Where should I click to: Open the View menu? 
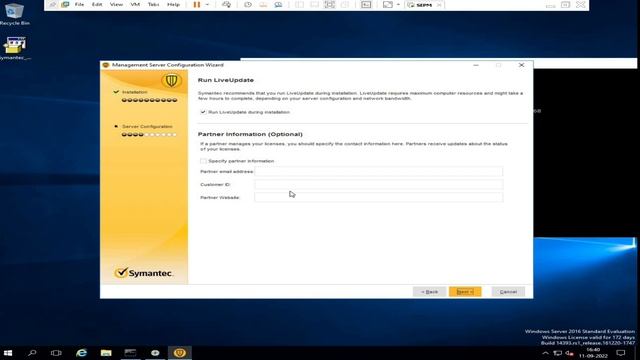coord(116,4)
